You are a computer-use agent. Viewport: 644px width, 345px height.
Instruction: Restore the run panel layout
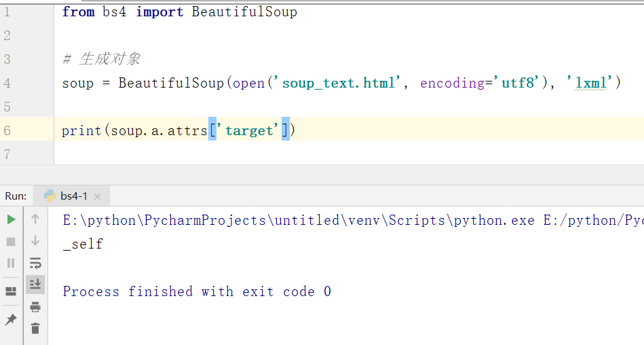11,291
